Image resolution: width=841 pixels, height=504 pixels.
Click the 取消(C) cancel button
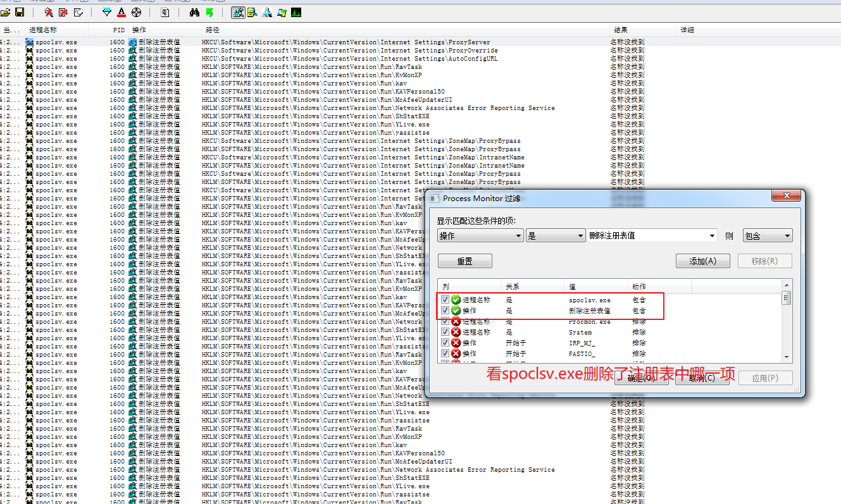702,378
